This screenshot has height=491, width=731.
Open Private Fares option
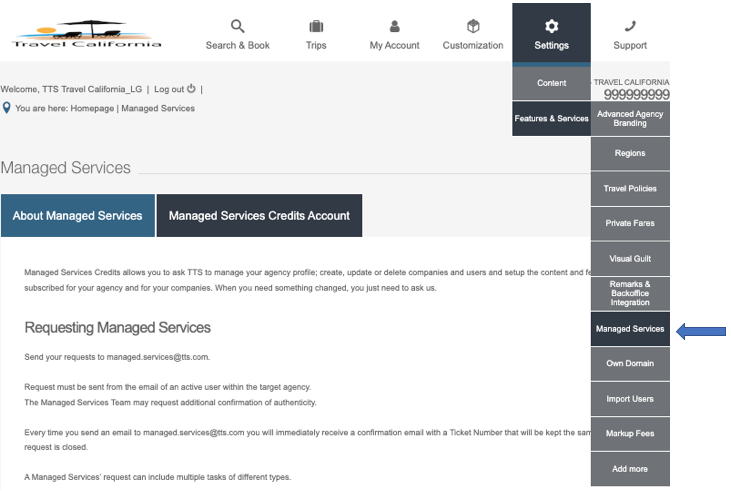[x=630, y=224]
